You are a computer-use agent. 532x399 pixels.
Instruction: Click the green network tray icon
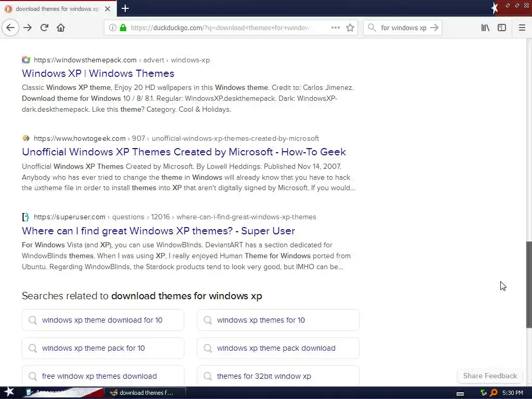click(484, 393)
